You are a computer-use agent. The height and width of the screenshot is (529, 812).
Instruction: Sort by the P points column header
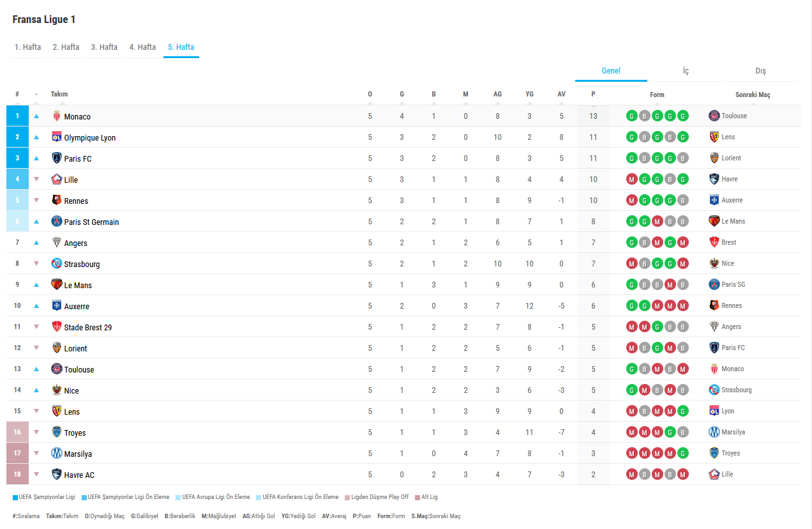coord(593,95)
